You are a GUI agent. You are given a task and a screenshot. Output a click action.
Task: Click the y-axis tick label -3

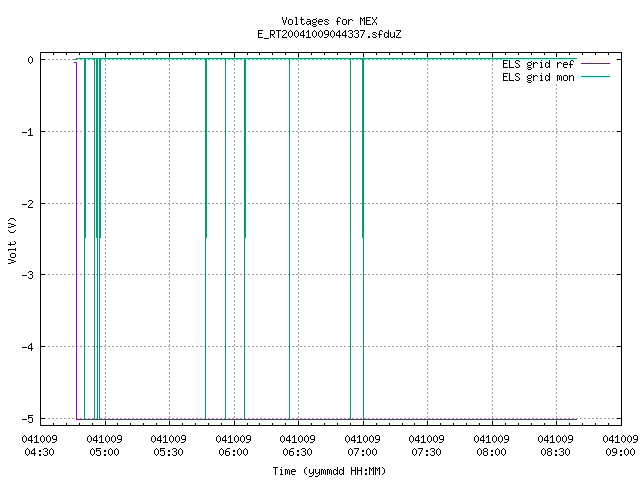click(28, 276)
